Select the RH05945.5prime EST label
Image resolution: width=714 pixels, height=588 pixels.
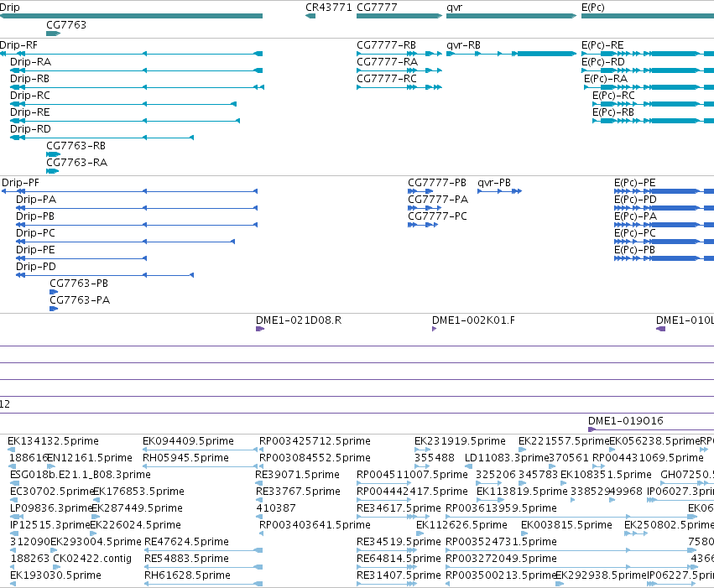click(185, 458)
